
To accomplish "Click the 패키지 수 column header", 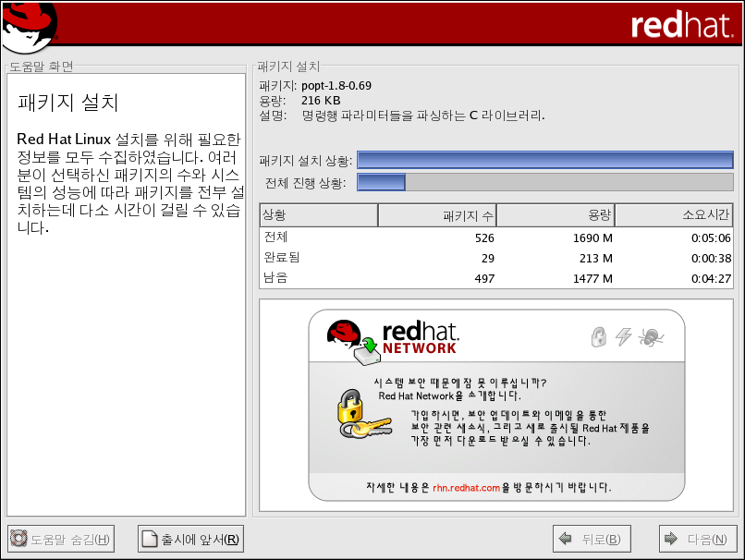I will click(437, 215).
